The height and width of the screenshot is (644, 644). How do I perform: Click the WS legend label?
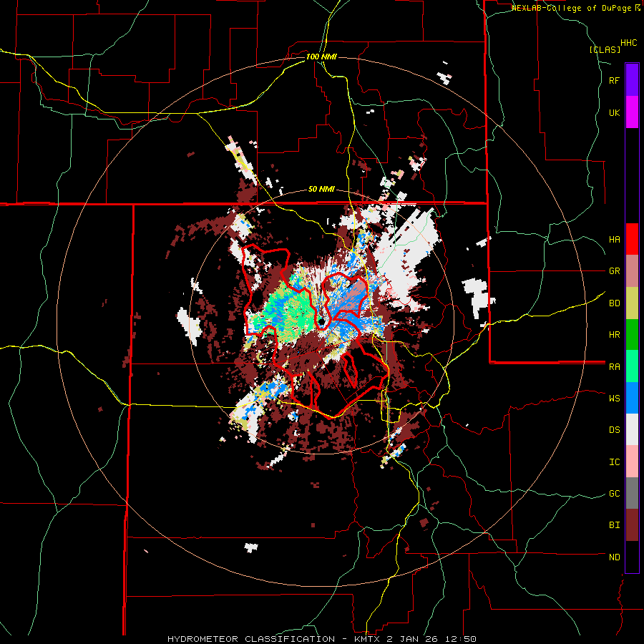(614, 398)
